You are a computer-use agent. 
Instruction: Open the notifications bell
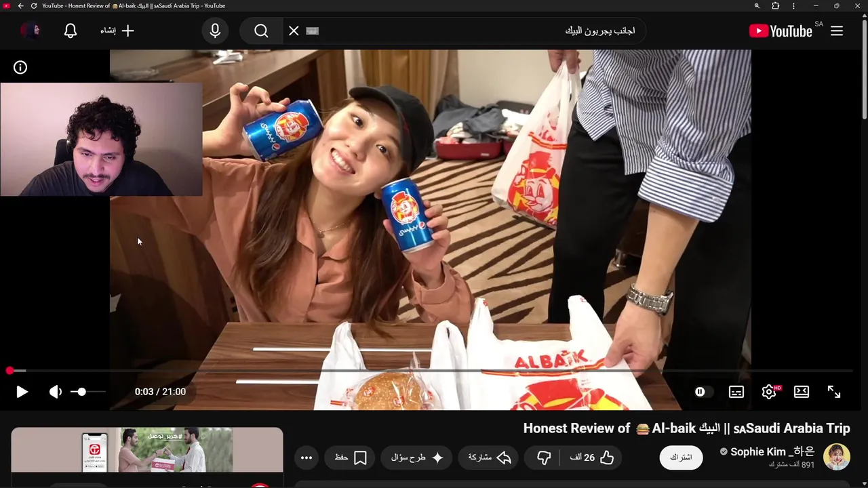pos(71,31)
